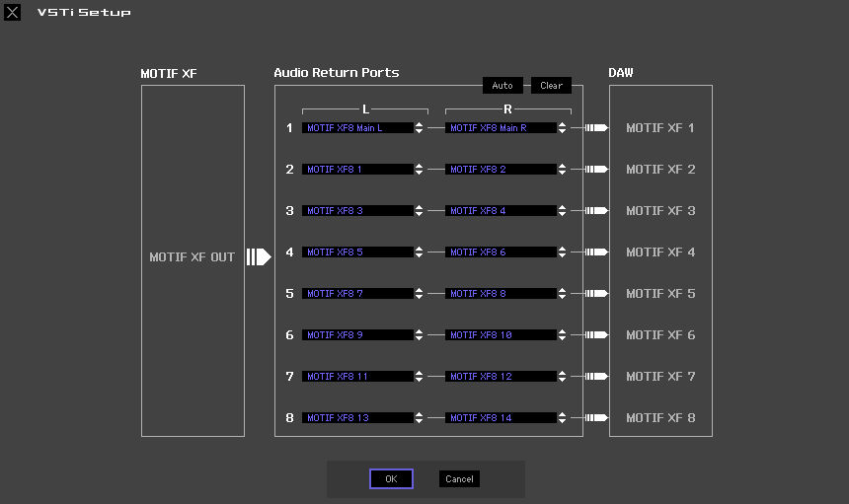Click stepper arrows beside MOTIF XF8 14

click(x=562, y=418)
